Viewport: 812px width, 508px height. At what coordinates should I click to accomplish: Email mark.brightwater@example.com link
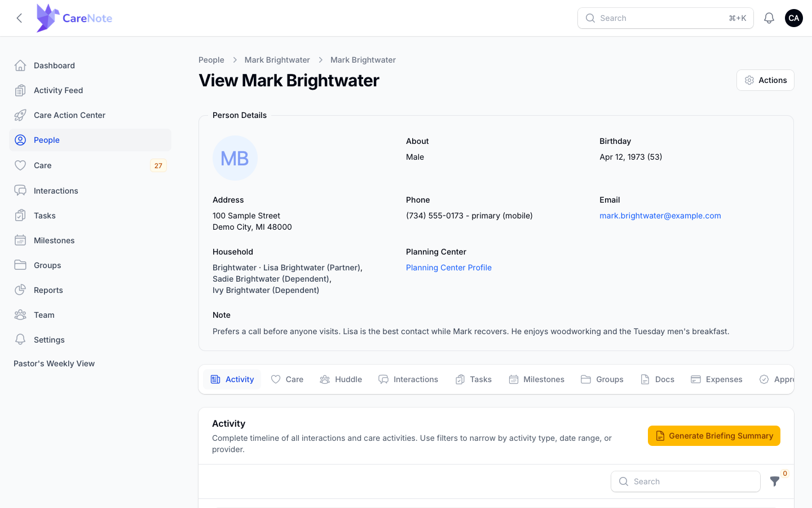pos(660,216)
